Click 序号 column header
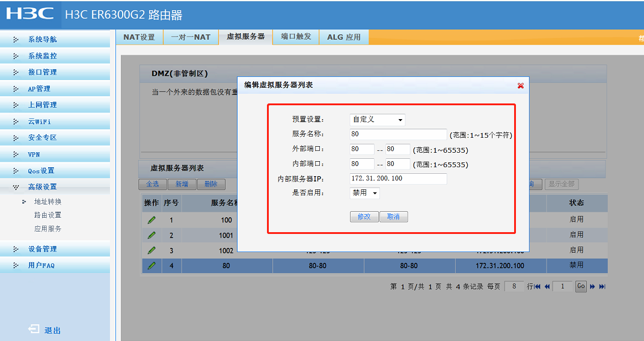Image resolution: width=644 pixels, height=341 pixels. (171, 203)
